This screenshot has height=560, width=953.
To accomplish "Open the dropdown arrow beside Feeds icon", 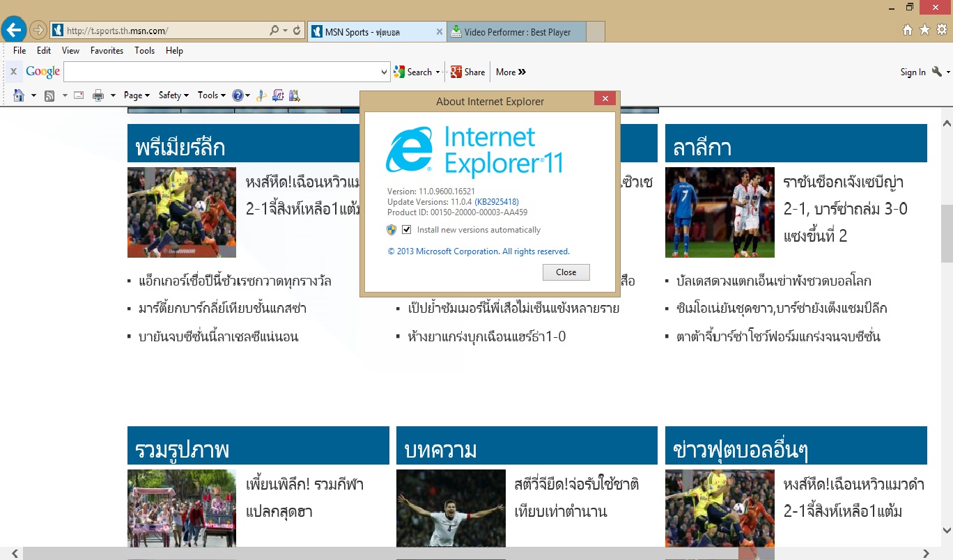I will point(65,95).
